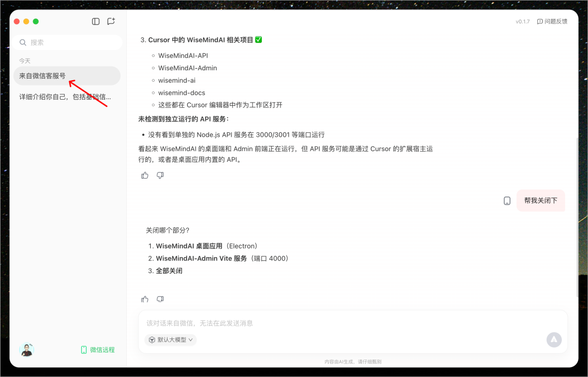Image resolution: width=588 pixels, height=377 pixels.
Task: Thumbs down the API service analysis reply
Action: 160,175
